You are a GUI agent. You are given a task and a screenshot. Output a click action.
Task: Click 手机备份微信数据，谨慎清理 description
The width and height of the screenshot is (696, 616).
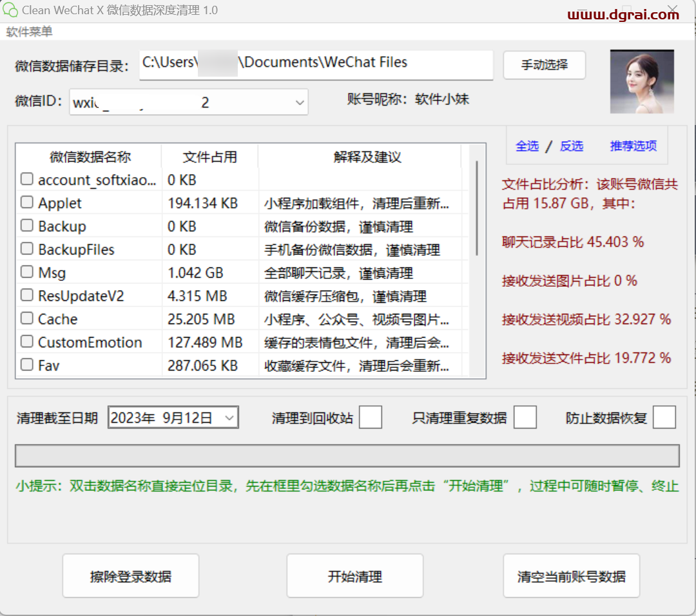coord(352,250)
